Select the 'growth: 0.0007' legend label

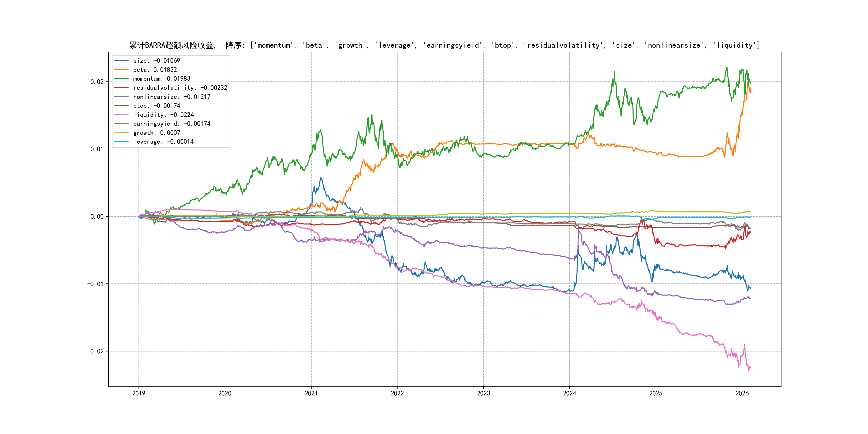pos(156,133)
